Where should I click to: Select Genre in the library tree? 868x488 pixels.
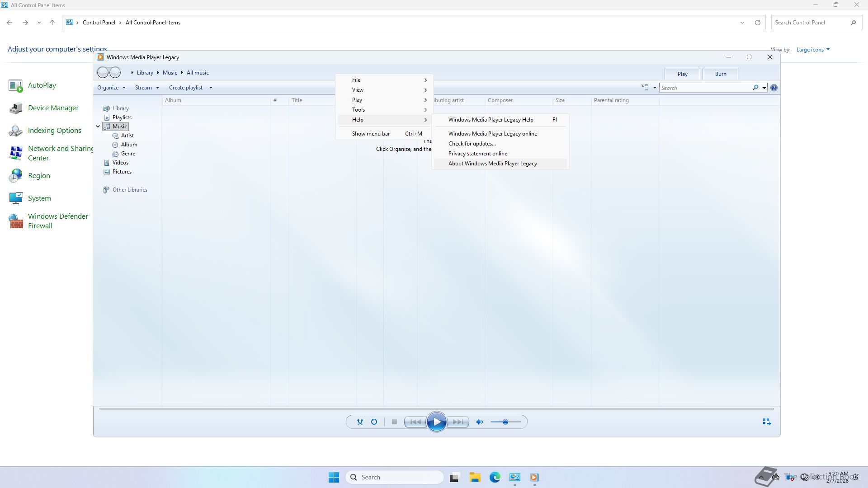tap(128, 154)
